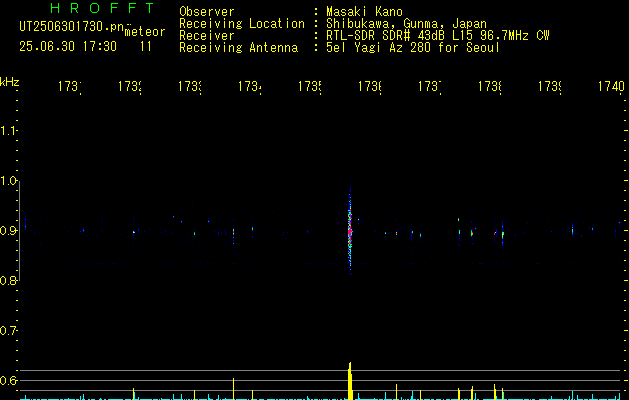The image size is (629, 400).
Task: Select the file name UT2506301730.pn
Action: (72, 27)
